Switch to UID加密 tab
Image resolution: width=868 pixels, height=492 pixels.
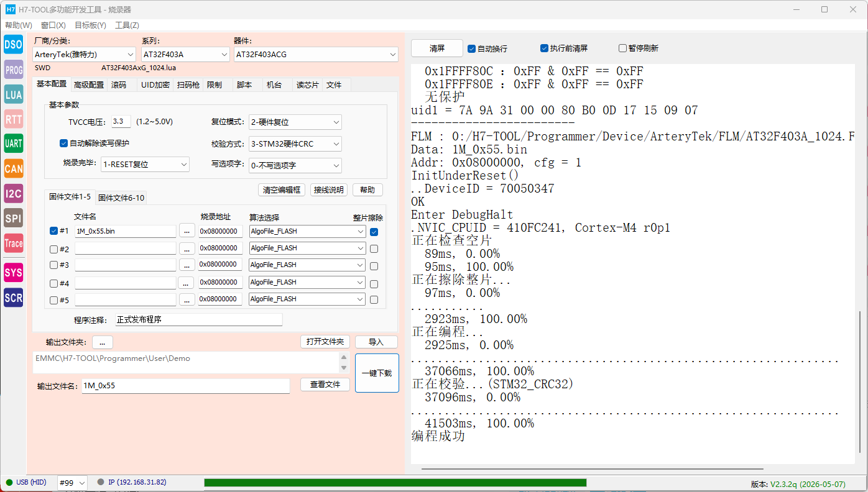(155, 85)
